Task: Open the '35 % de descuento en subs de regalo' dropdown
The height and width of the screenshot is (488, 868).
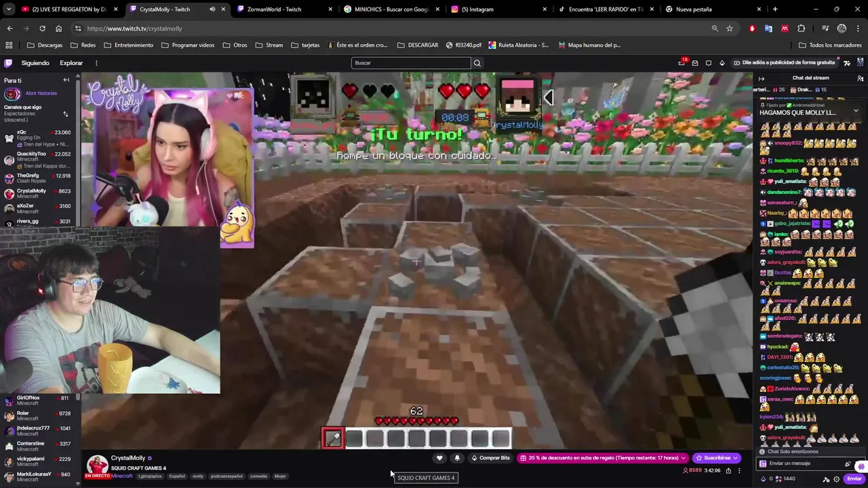Action: click(604, 458)
